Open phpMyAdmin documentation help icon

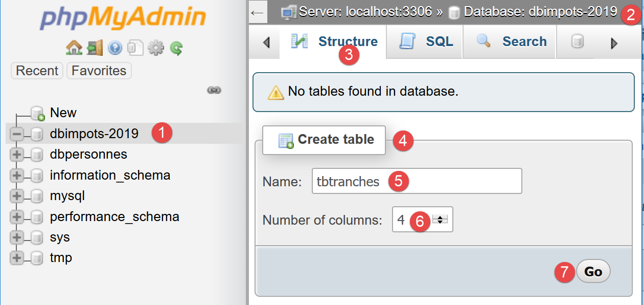(x=115, y=48)
